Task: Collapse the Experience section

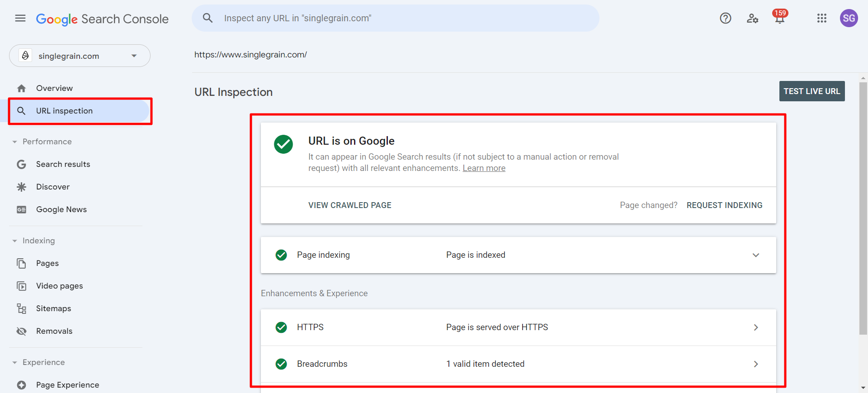Action: 14,363
